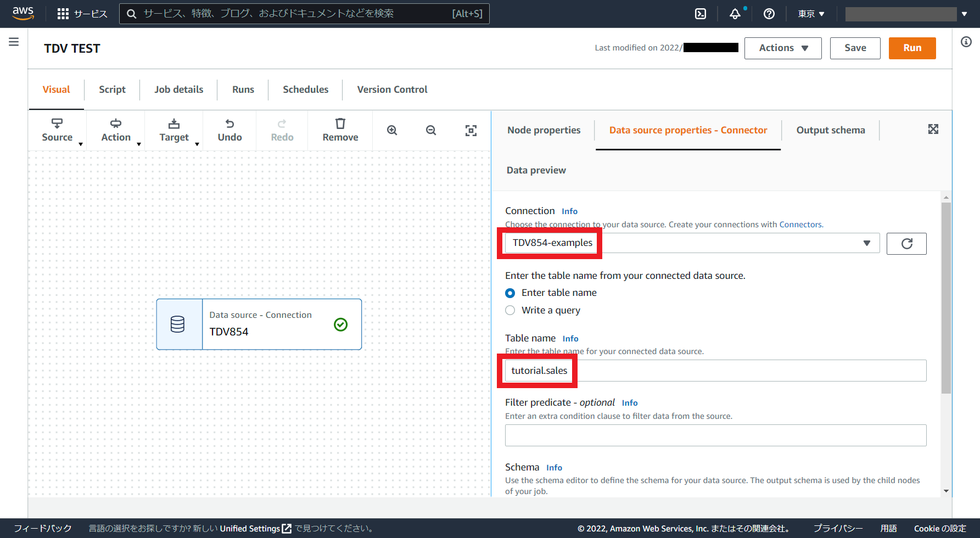This screenshot has width=980, height=538.
Task: Click the search magnifier icon
Action: [x=131, y=14]
